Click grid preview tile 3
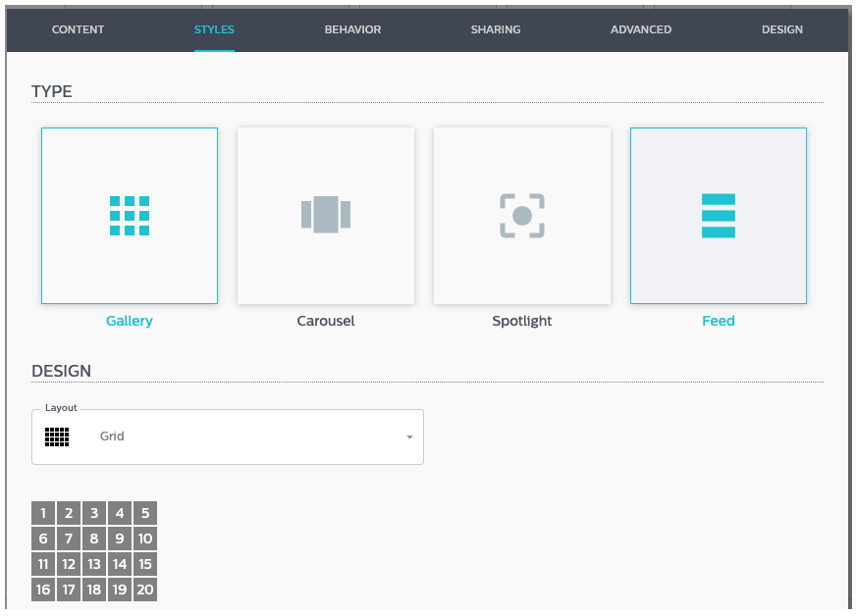This screenshot has height=616, width=857. [94, 513]
